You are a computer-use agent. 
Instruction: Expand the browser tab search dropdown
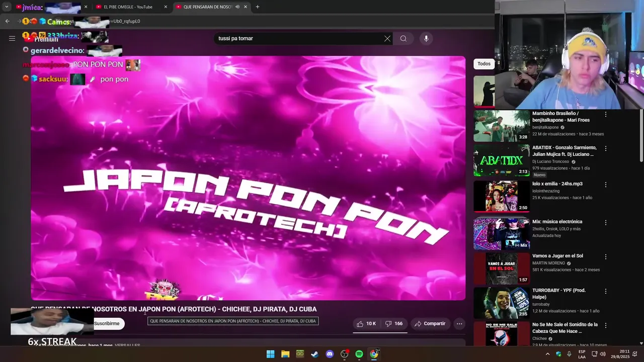(7, 7)
